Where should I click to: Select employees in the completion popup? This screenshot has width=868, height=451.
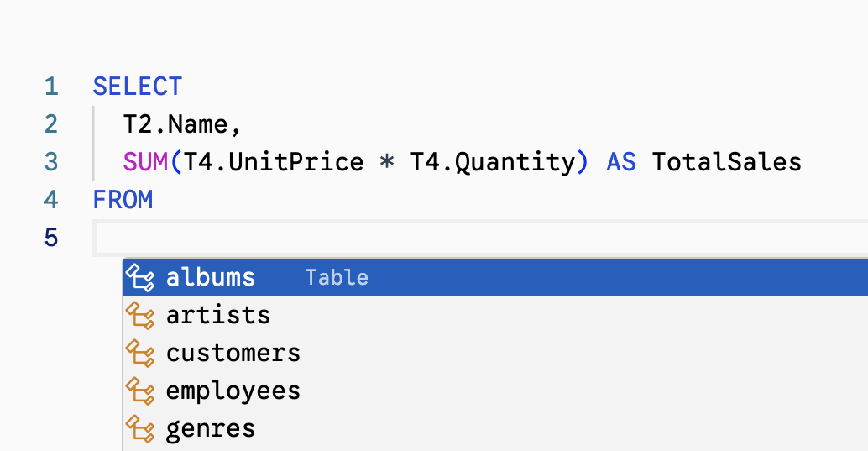[x=233, y=391]
